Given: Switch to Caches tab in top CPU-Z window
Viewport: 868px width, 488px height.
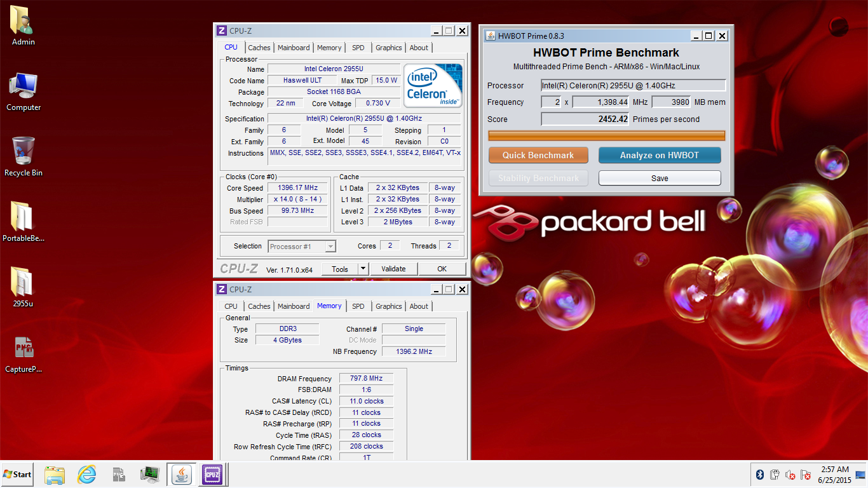Looking at the screenshot, I should [259, 48].
